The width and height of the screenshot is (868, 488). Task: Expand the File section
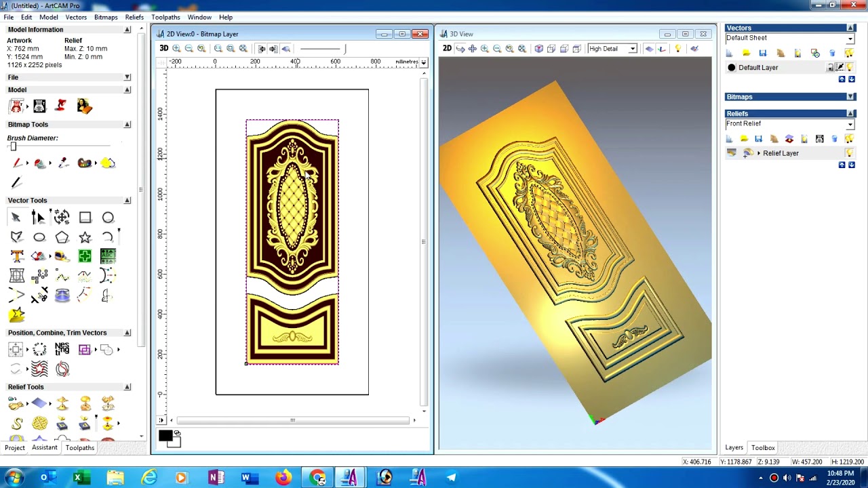(x=127, y=77)
